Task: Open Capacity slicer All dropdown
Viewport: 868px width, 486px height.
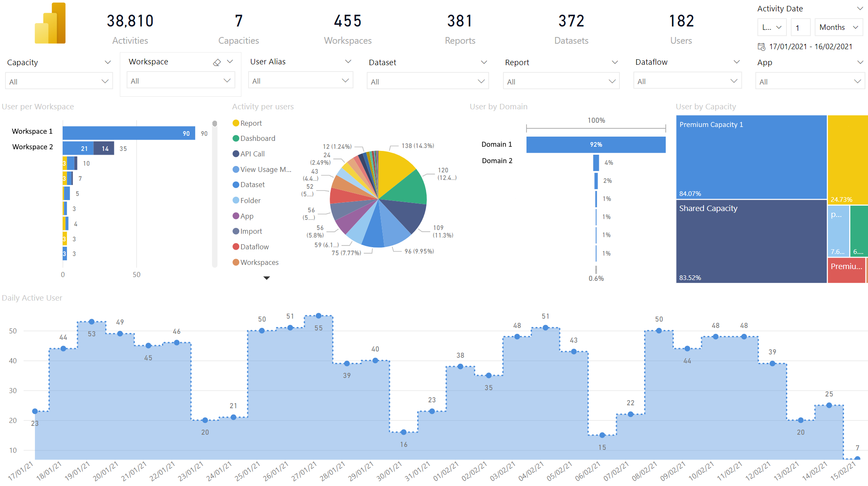Action: [x=59, y=82]
